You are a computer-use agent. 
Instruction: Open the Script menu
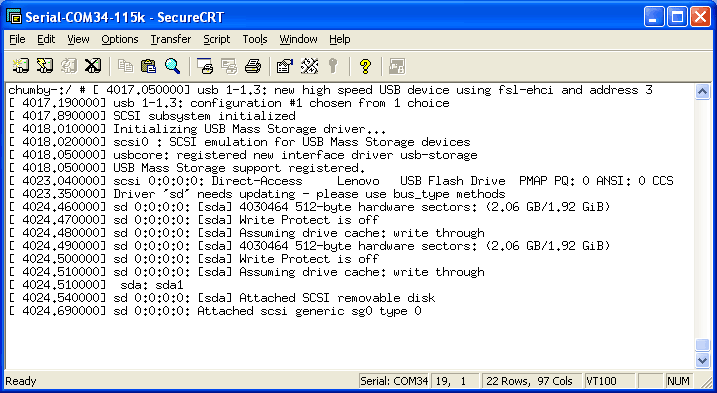(x=217, y=39)
